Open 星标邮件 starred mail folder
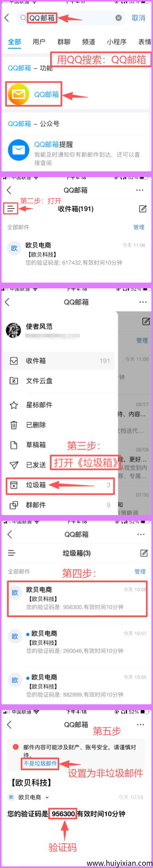The image size is (153, 868). point(60,405)
